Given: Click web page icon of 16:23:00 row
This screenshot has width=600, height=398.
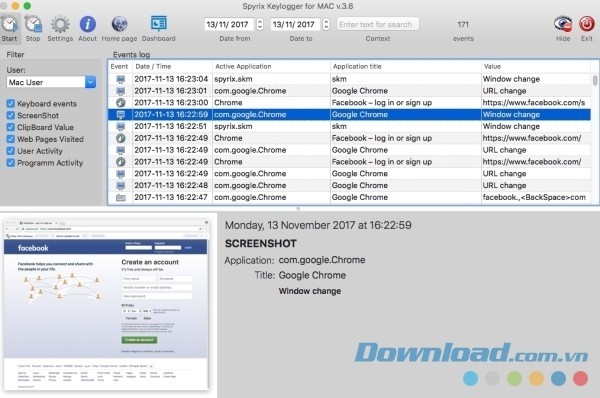Looking at the screenshot, I should click(121, 103).
